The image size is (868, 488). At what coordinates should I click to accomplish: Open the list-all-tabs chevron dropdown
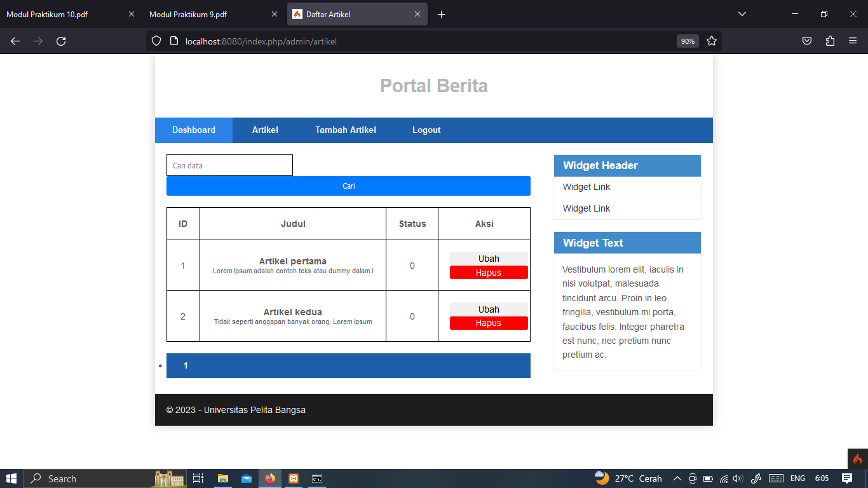(x=742, y=13)
